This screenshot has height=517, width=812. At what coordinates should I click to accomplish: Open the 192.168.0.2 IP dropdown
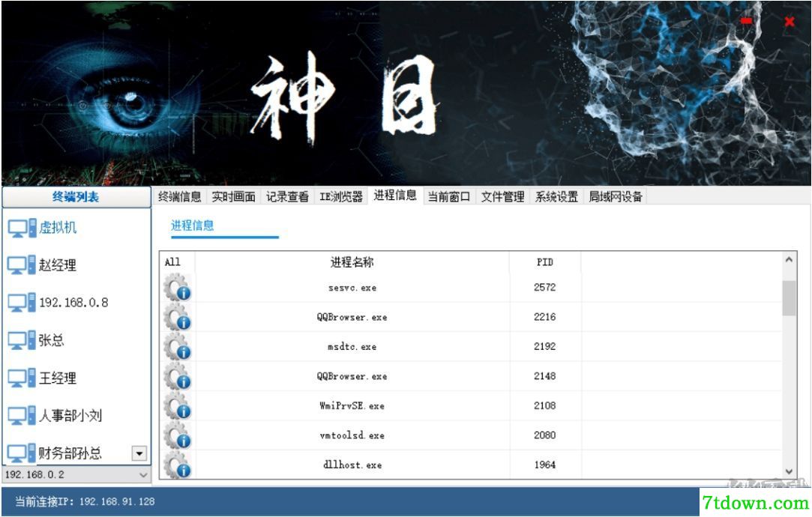(x=76, y=474)
